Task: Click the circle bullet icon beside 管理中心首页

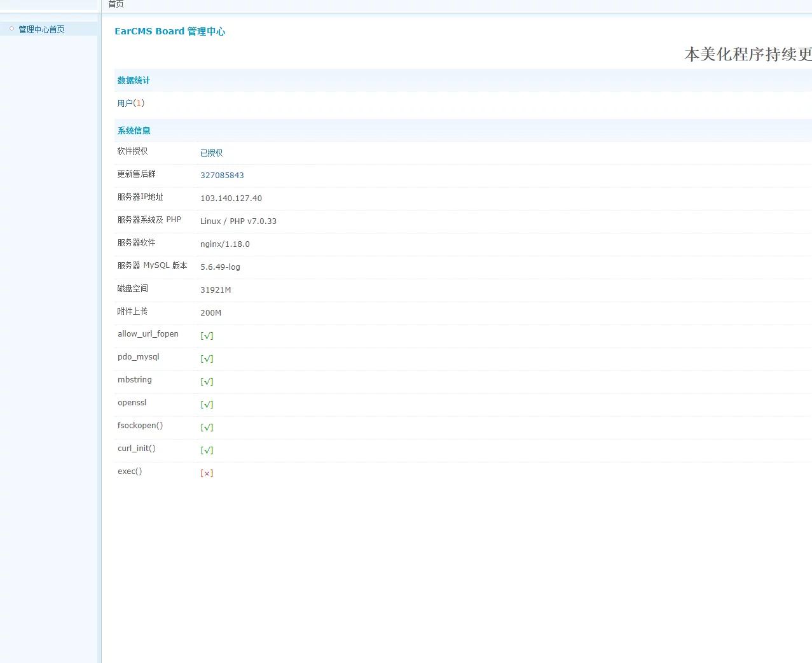Action: tap(11, 29)
